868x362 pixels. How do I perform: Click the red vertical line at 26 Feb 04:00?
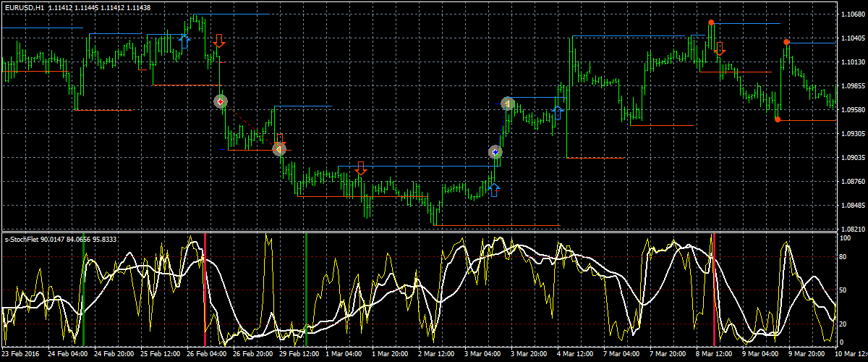coord(205,290)
